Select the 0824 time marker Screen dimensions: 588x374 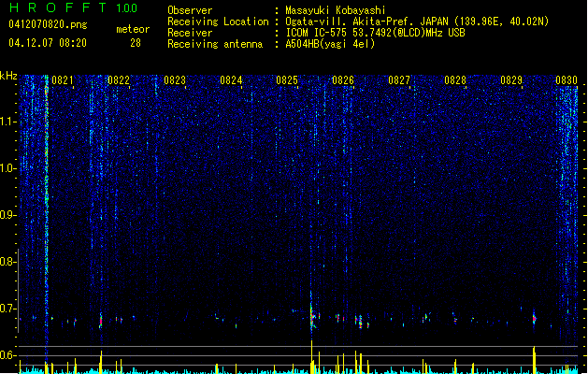[231, 80]
